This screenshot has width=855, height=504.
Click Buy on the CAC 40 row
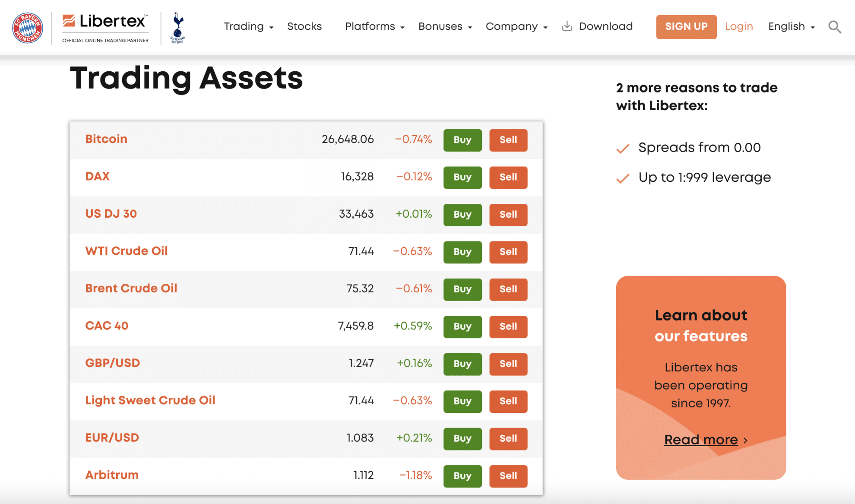point(462,327)
